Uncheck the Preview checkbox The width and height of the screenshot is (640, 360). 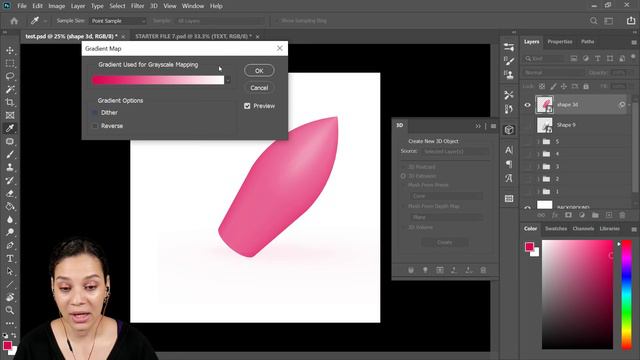(x=247, y=106)
